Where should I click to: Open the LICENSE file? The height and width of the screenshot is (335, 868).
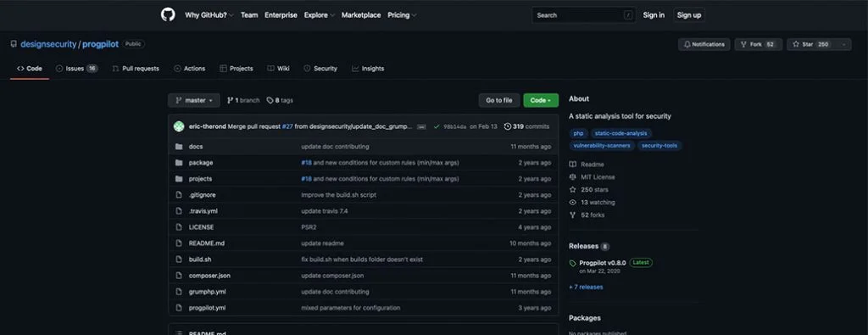201,227
